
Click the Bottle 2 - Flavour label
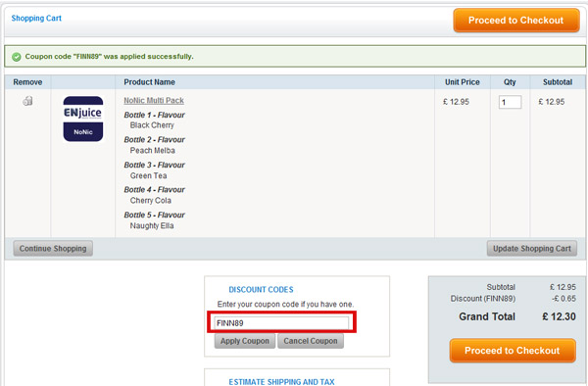pos(155,140)
